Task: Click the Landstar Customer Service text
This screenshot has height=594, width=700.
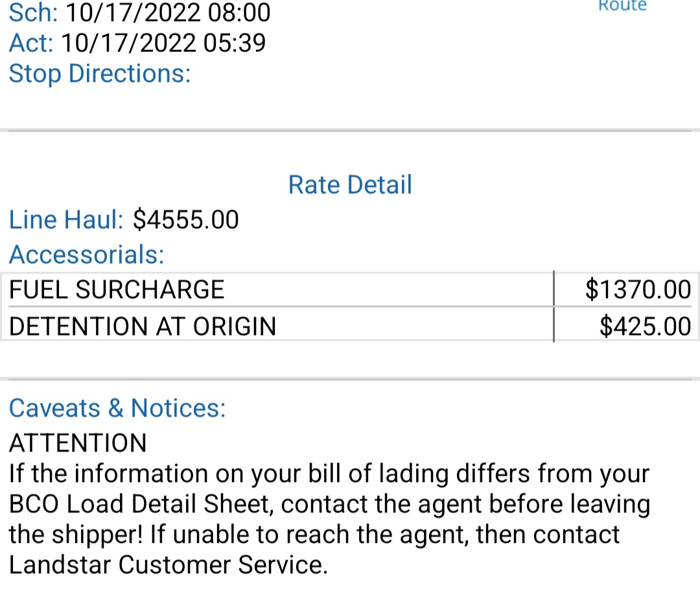Action: tap(169, 565)
